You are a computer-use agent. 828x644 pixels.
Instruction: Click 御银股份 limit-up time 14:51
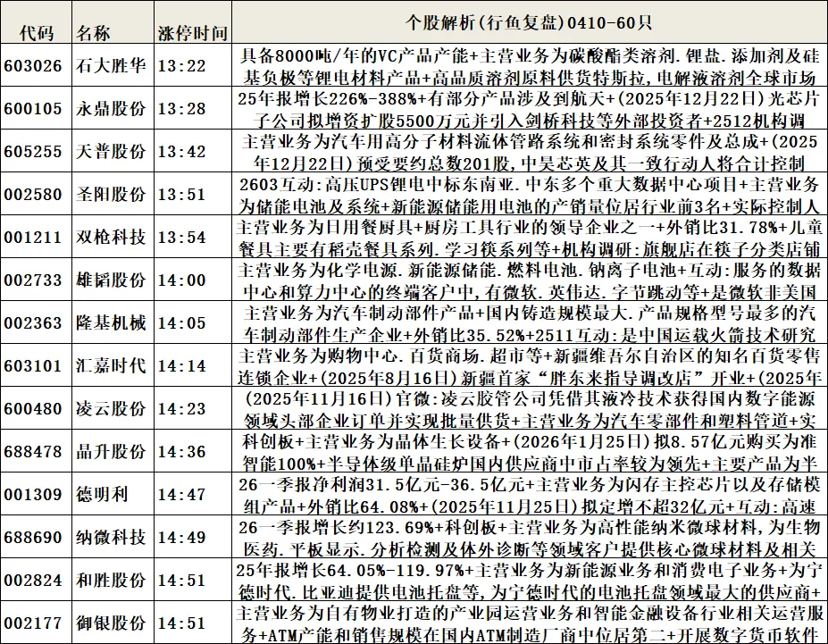[x=181, y=623]
